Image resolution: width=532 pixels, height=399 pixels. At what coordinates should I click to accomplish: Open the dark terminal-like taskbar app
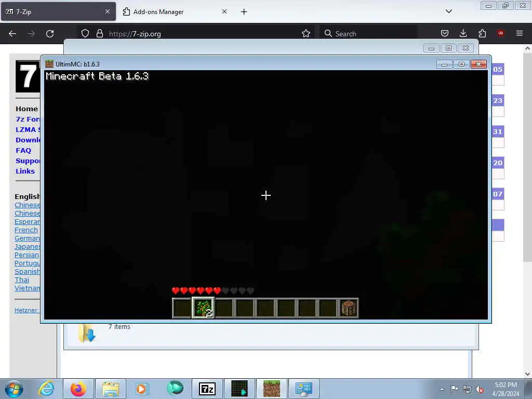[240, 389]
